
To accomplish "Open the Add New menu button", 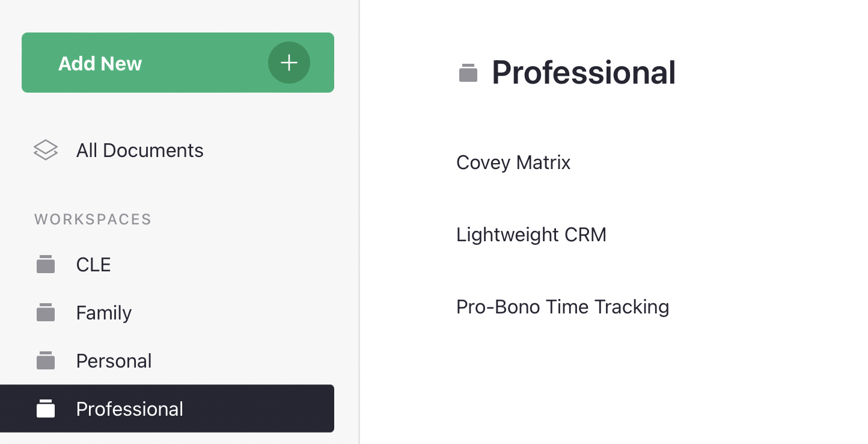I will pyautogui.click(x=178, y=63).
